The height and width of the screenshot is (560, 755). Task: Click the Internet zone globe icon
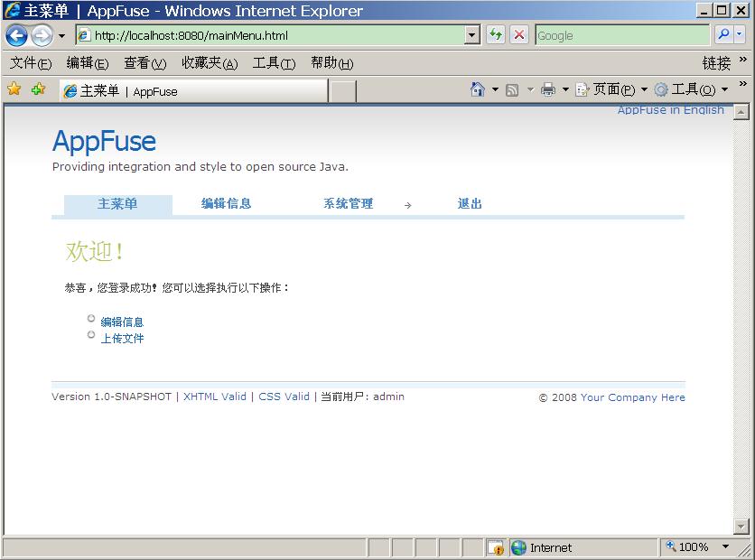click(518, 547)
